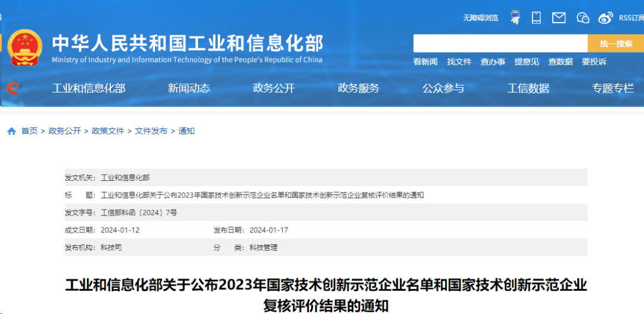This screenshot has height=314, width=644.
Task: Click the email envelope icon
Action: pos(559,18)
